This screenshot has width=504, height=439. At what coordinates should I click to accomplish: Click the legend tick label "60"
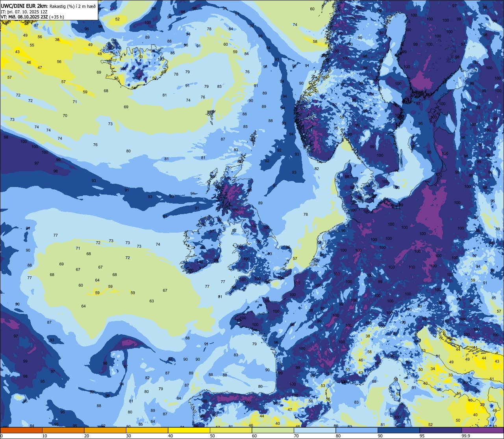click(x=254, y=436)
